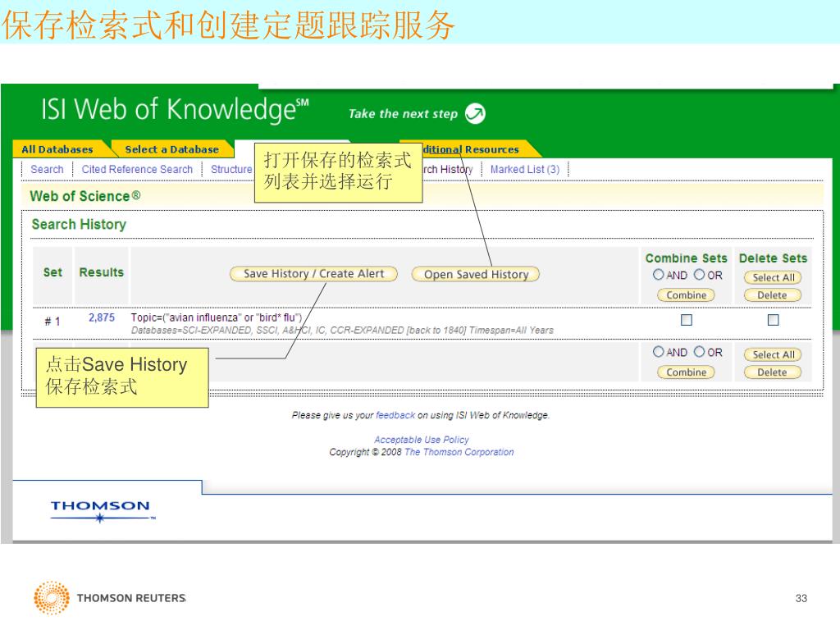Image resolution: width=840 pixels, height=630 pixels.
Task: Click the Databases=SCI-EXPANDED timespan line
Action: [342, 331]
